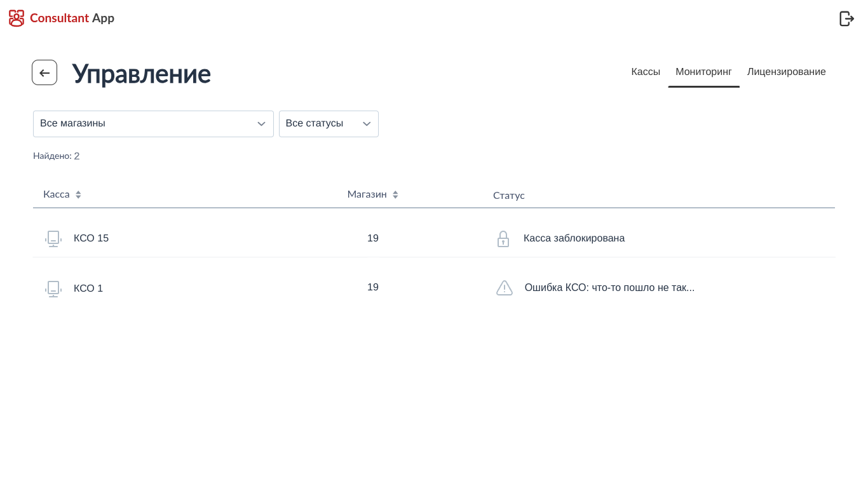Image resolution: width=868 pixels, height=488 pixels.
Task: Sort by Касса column arrows
Action: tap(78, 195)
